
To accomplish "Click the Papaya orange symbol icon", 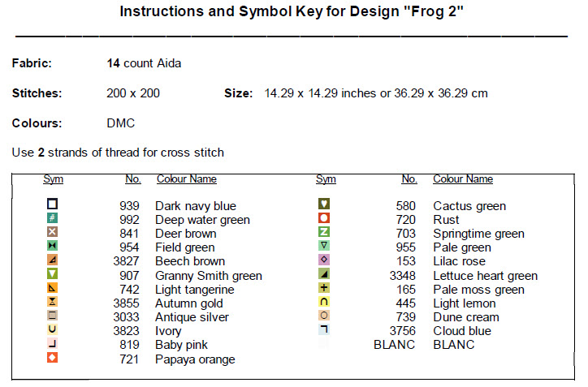I will (x=53, y=358).
